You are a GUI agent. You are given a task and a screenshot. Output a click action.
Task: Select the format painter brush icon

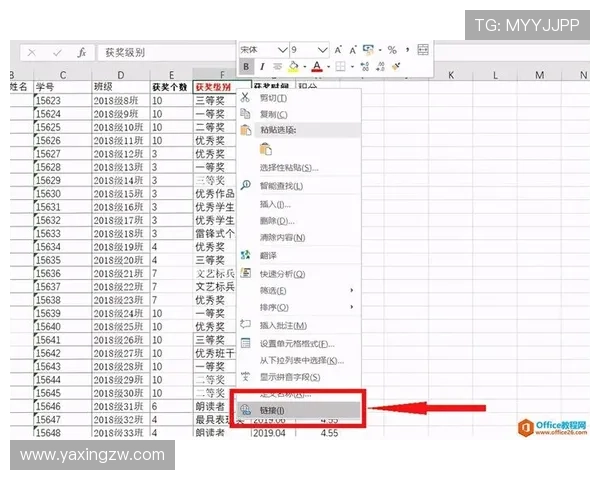[396, 67]
